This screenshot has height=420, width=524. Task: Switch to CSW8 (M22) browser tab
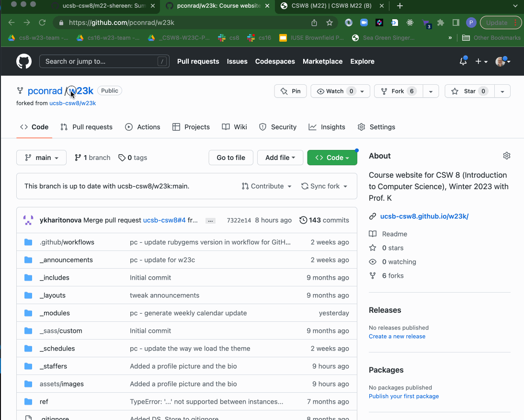click(331, 6)
